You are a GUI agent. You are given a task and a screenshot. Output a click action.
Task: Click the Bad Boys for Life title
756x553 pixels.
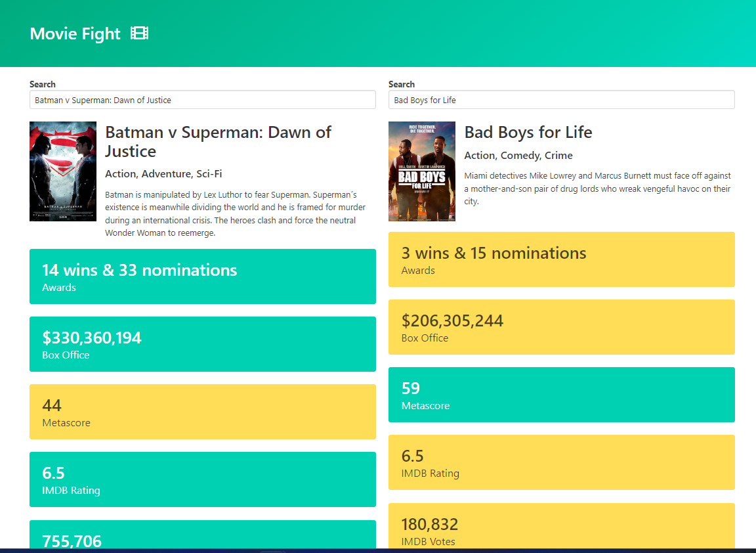point(528,132)
